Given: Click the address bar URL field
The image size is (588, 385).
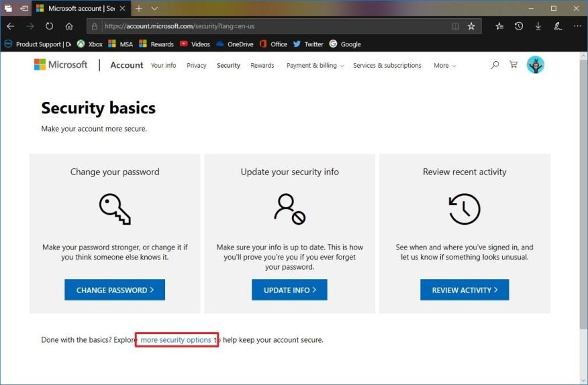Looking at the screenshot, I should (268, 26).
